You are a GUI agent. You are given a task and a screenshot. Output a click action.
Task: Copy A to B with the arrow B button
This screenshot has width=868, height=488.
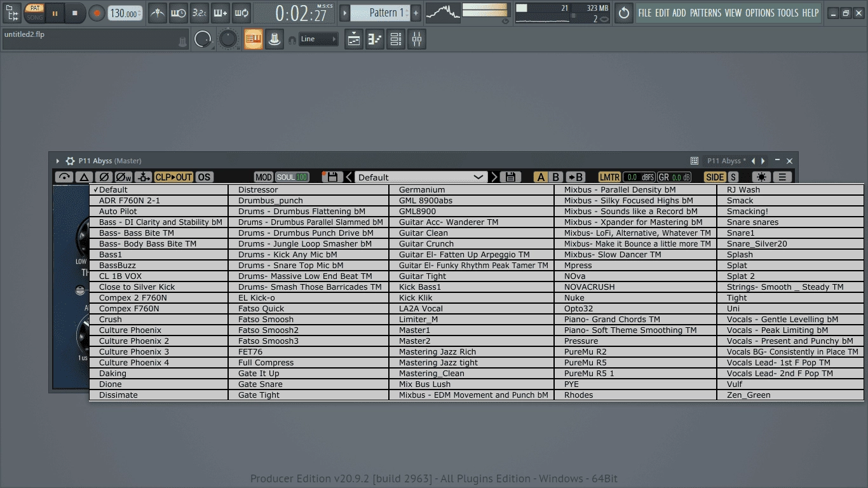tap(576, 177)
